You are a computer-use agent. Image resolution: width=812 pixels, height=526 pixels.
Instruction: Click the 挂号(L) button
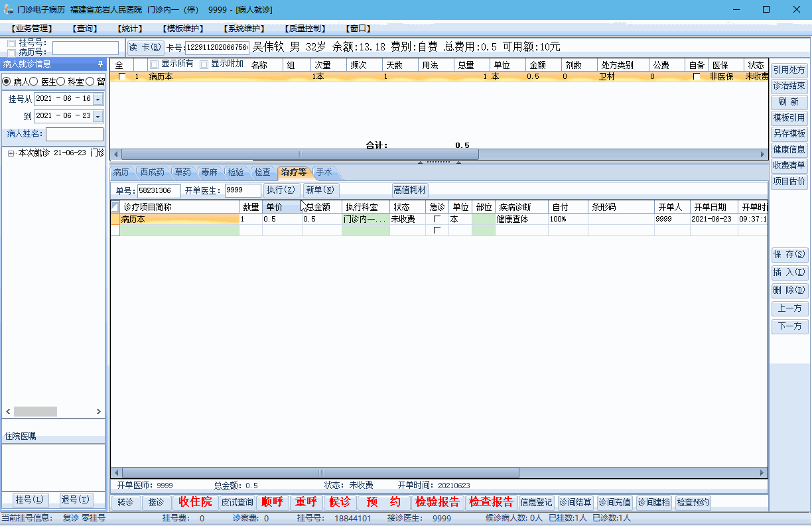31,499
